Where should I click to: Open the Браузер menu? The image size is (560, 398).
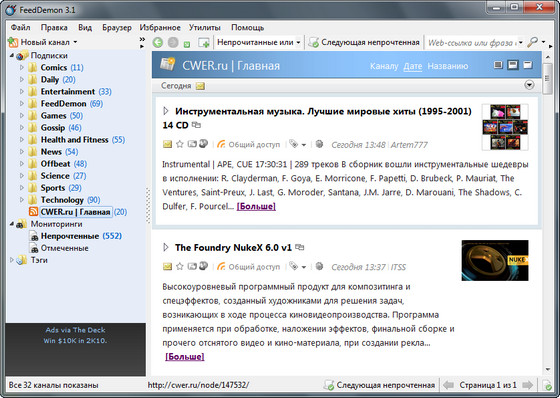pyautogui.click(x=117, y=28)
